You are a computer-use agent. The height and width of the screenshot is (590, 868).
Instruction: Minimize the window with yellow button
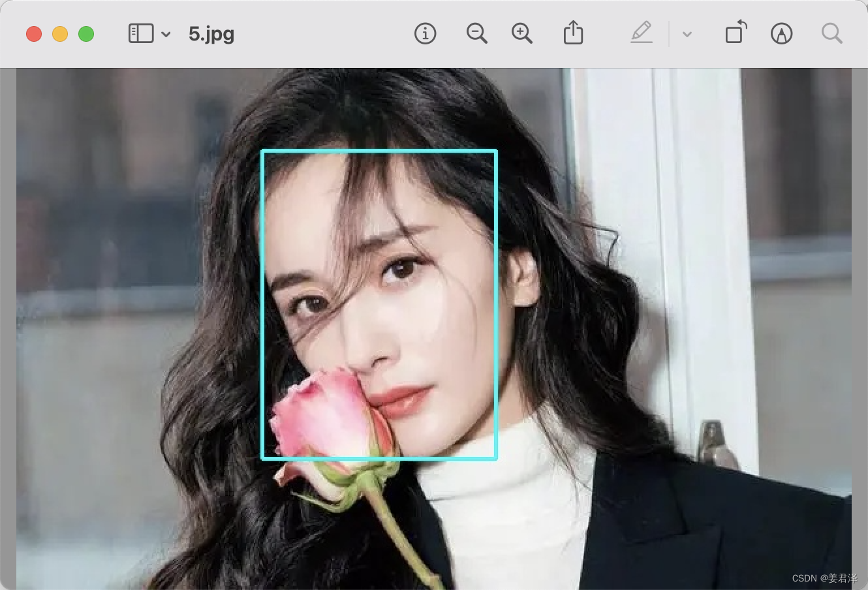60,34
